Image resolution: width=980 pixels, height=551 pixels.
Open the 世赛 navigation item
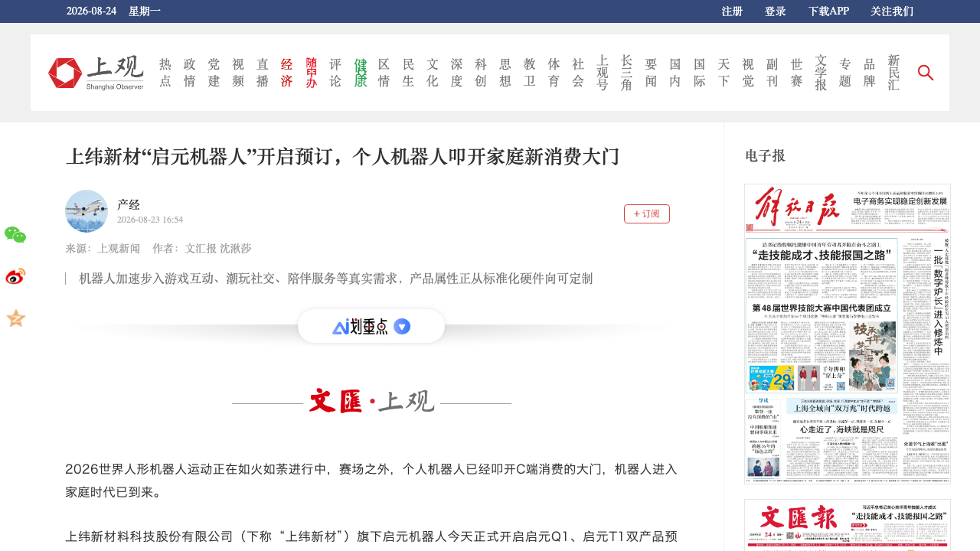[x=797, y=73]
